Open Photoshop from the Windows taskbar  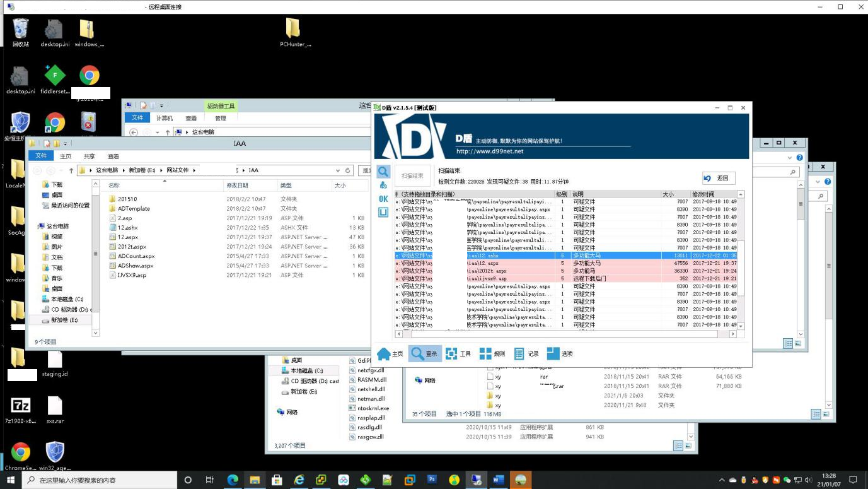pos(432,480)
